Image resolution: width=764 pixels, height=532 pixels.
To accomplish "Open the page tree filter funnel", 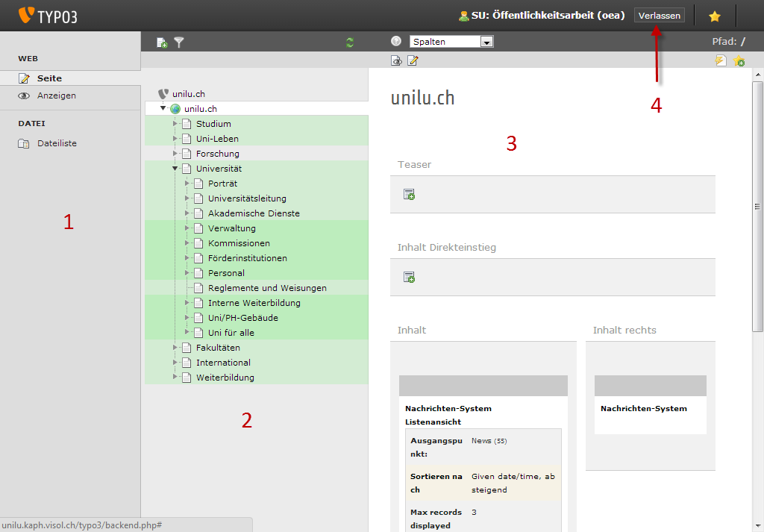I will pyautogui.click(x=179, y=43).
